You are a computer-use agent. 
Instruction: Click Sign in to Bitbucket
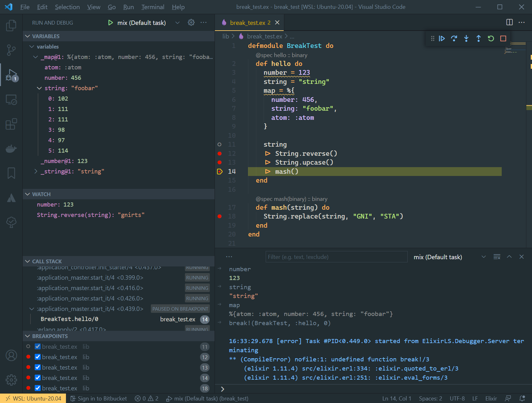98,398
